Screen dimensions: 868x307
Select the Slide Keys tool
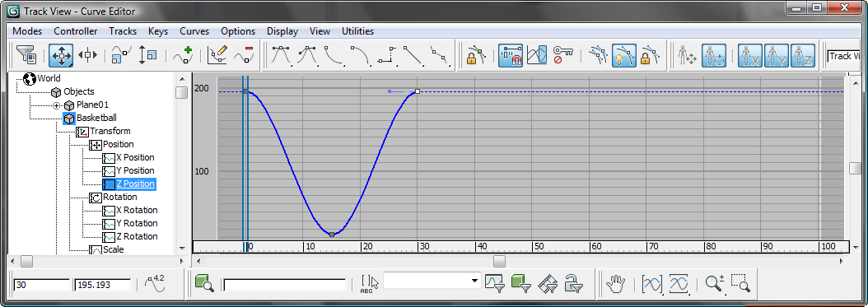pyautogui.click(x=87, y=55)
